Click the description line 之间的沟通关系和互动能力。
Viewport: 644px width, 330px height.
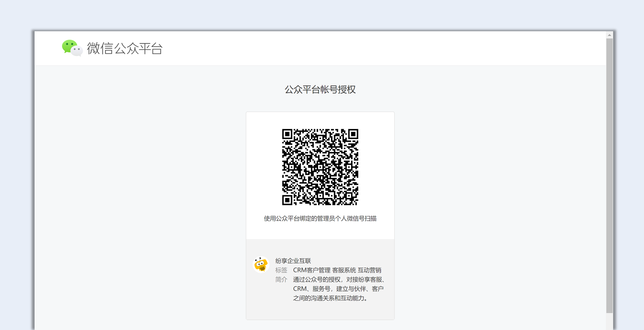[331, 298]
